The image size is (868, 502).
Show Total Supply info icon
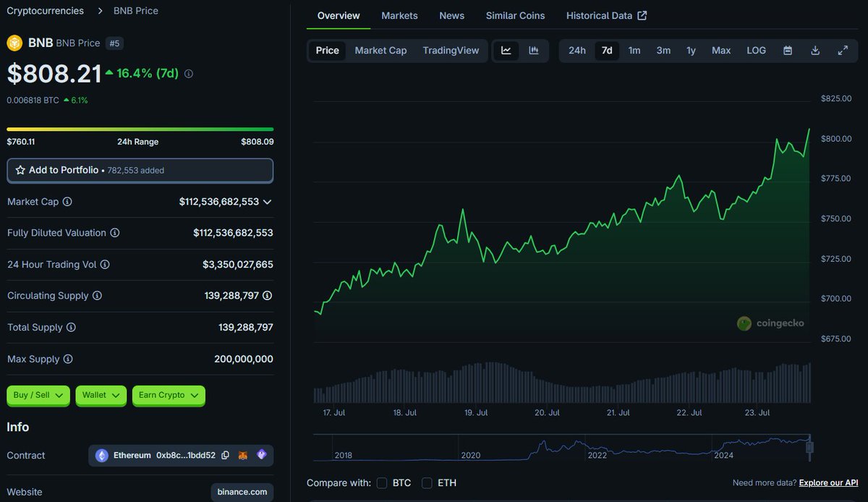[x=71, y=328]
